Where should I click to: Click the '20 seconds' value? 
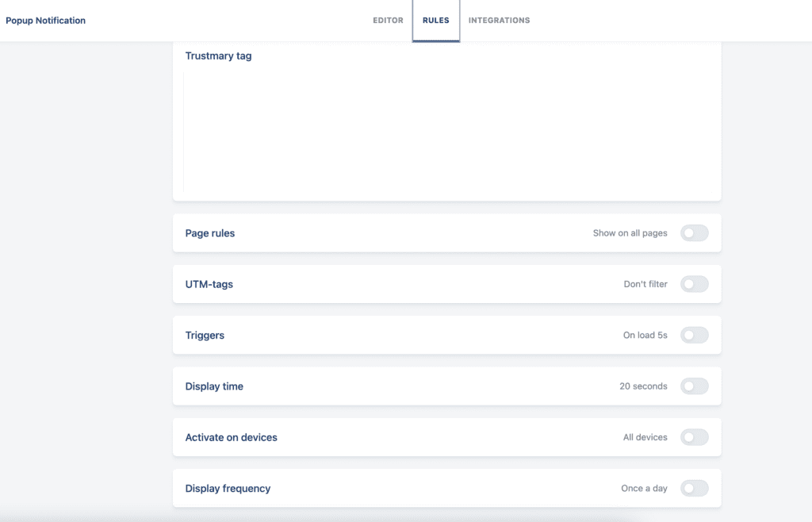[x=643, y=386]
